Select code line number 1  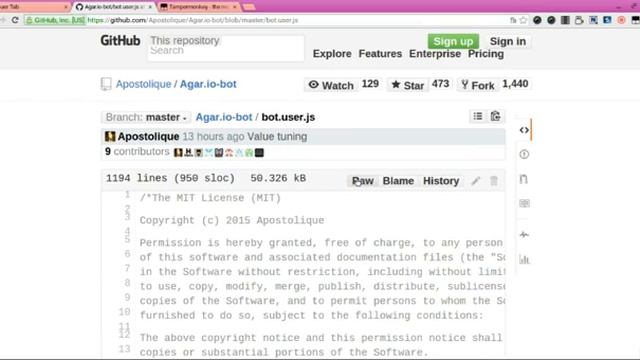(127, 194)
